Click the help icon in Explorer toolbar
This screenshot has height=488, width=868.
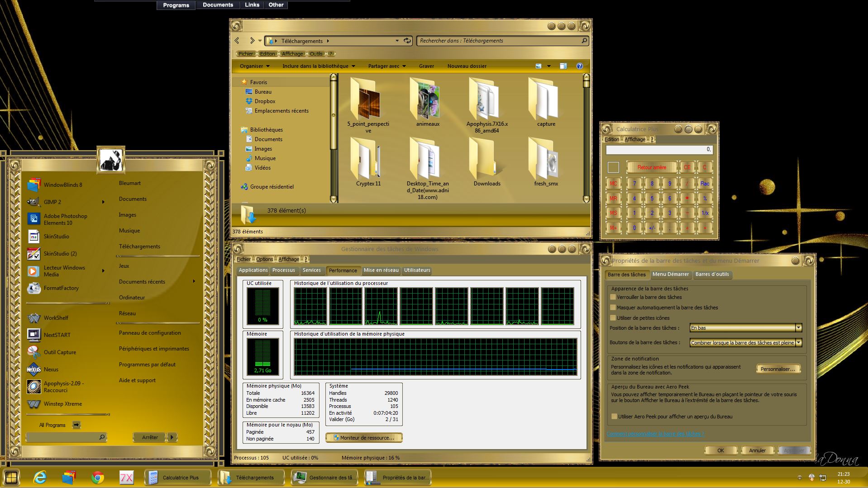coord(579,66)
